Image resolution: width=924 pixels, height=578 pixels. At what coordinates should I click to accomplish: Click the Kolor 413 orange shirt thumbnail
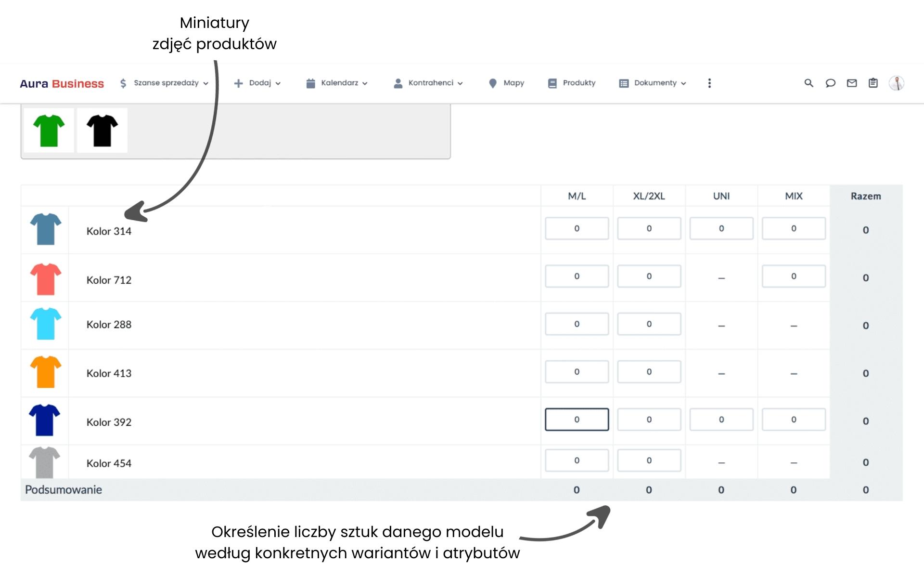tap(46, 372)
